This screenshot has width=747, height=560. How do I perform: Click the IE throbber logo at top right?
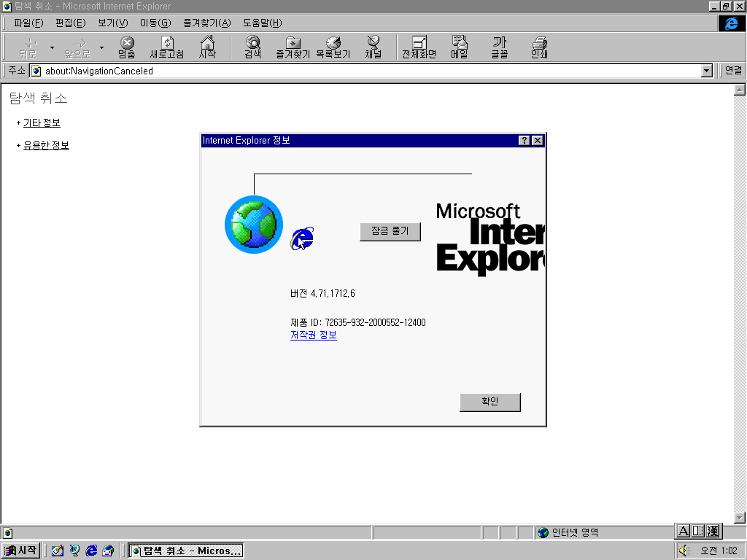(731, 23)
